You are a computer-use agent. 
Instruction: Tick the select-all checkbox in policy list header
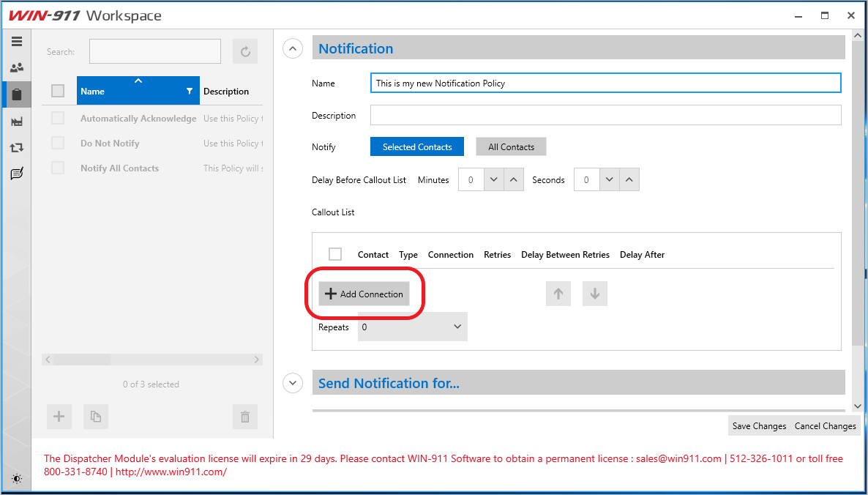coord(58,91)
